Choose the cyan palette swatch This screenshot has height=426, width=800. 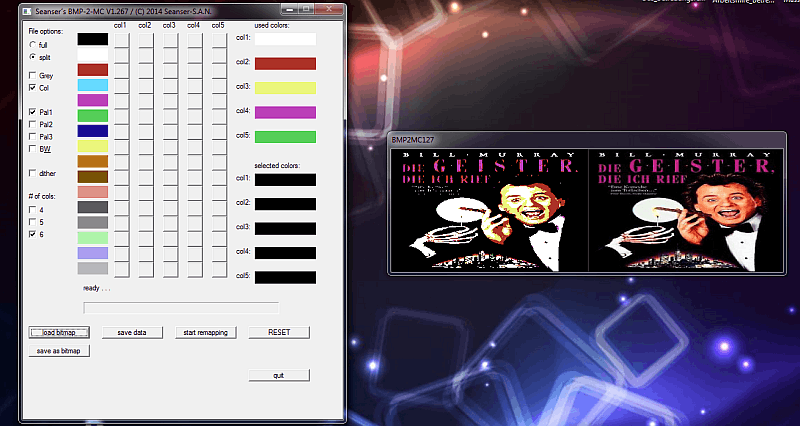pyautogui.click(x=93, y=85)
